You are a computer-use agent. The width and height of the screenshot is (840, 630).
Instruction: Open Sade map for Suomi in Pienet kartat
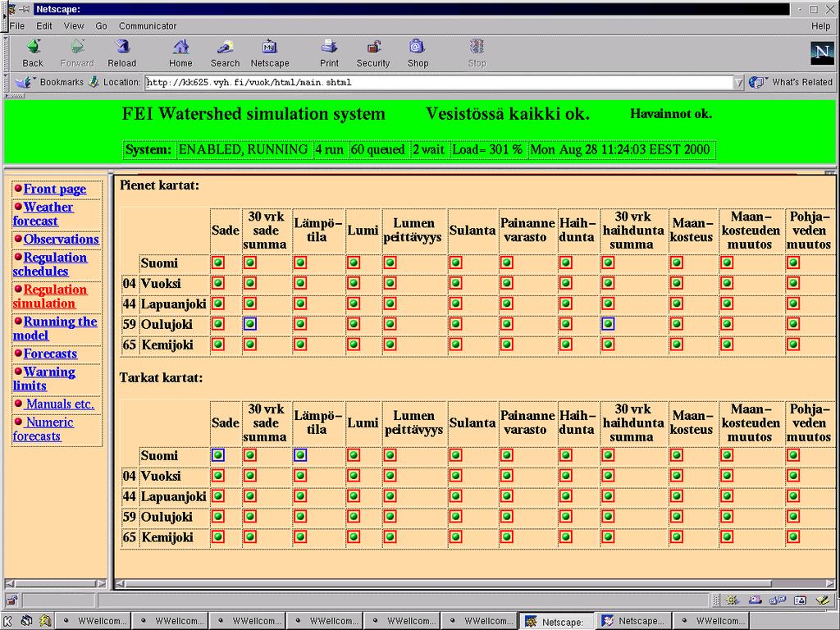pyautogui.click(x=218, y=262)
